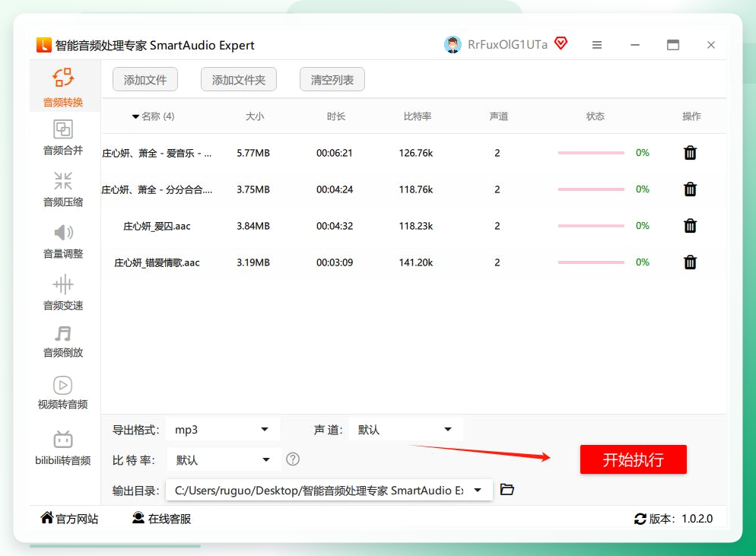Open the 音频压缩 audio compress section
Screen dimensions: 756x556
pos(63,189)
